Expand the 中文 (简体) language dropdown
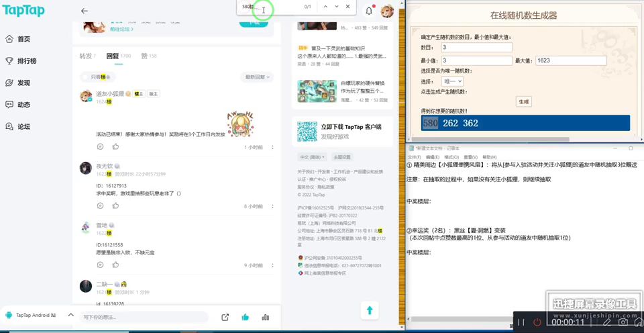Viewport: 644px width, 333px height. click(313, 157)
